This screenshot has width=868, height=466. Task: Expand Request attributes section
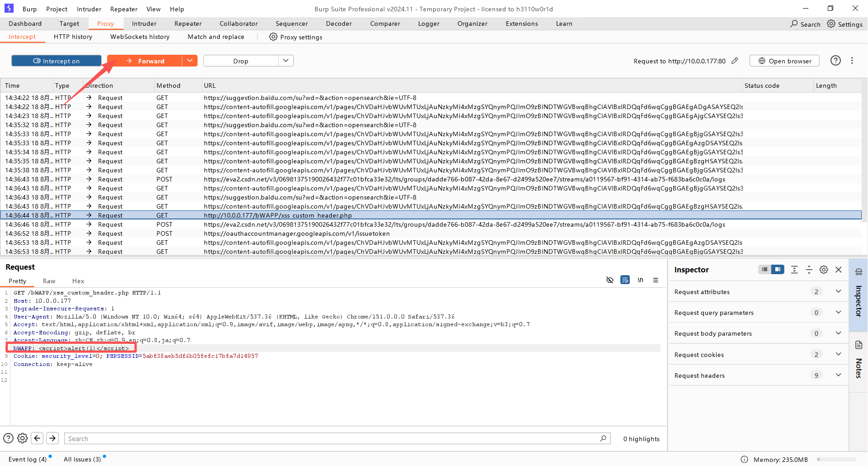(838, 291)
